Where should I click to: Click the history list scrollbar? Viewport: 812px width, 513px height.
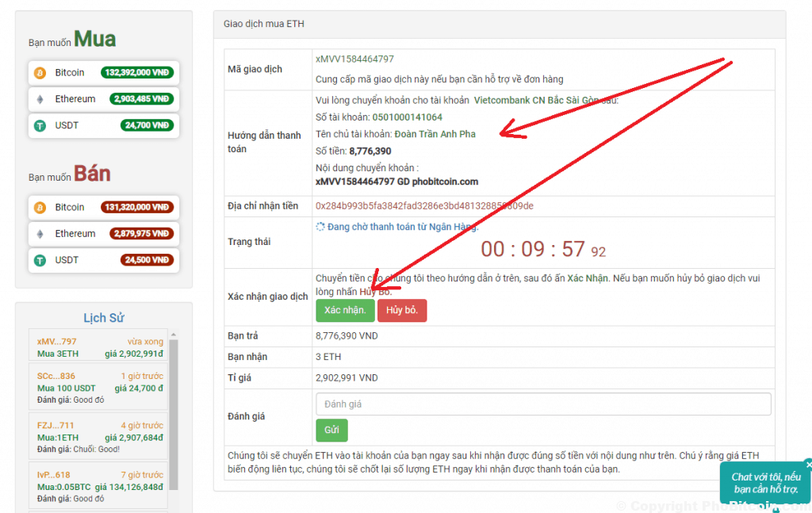174,412
